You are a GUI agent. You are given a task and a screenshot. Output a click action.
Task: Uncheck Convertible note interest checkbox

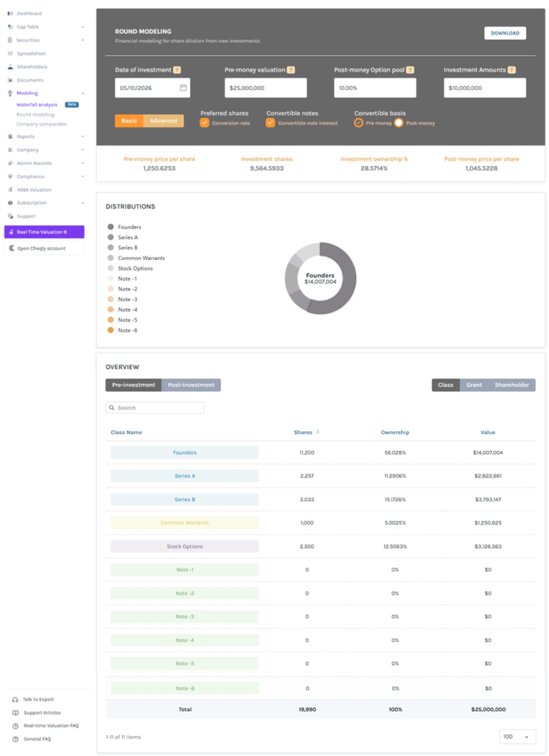pos(270,123)
